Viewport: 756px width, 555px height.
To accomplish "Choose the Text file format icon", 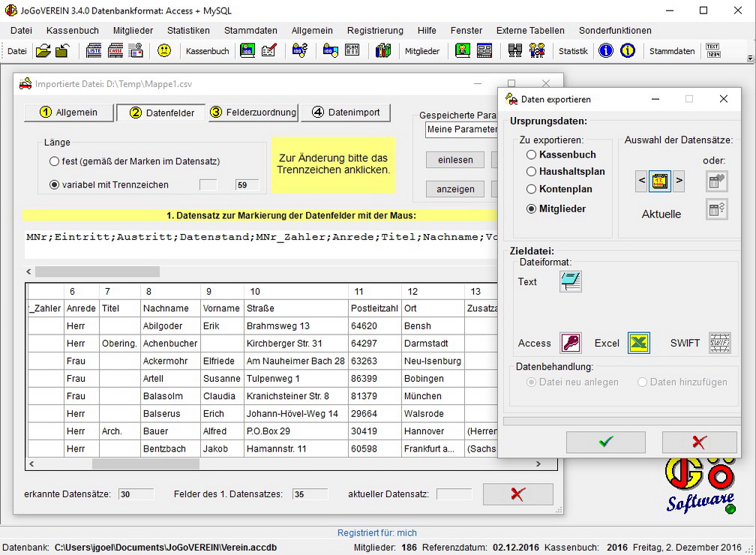I will point(571,281).
